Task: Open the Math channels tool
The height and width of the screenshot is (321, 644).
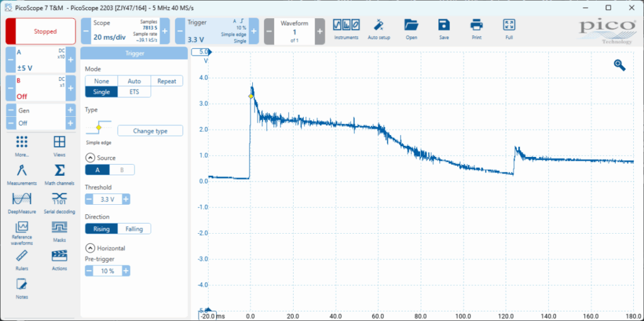Action: (x=60, y=172)
